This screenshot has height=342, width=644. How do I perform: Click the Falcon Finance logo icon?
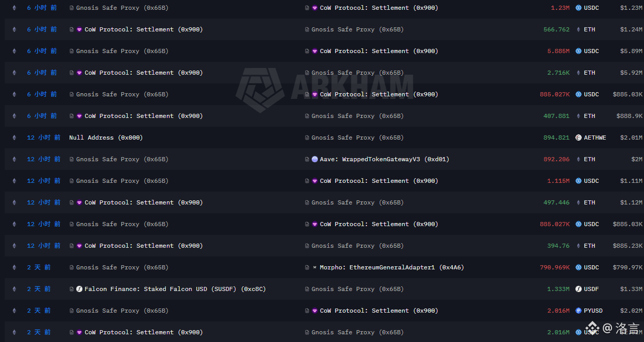click(x=79, y=289)
